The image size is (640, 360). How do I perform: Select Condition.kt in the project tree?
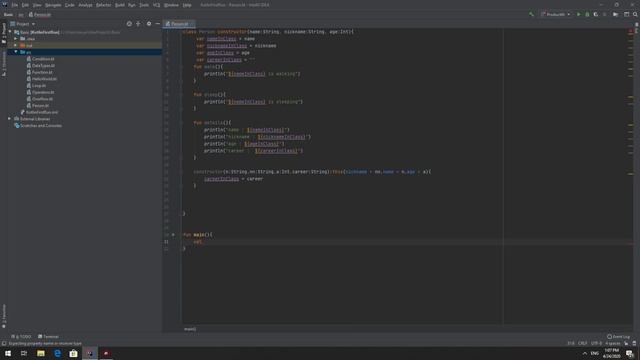click(43, 59)
